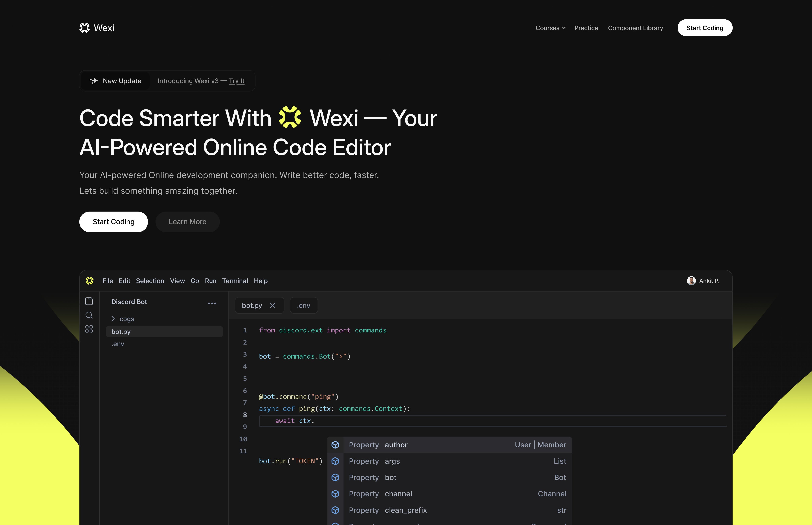Screen dimensions: 812x525
Task: Open the file explorer icon in editor sidebar
Action: click(89, 301)
